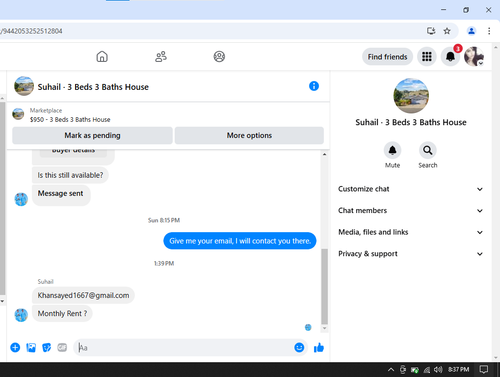Click the large listing photo in right panel
The height and width of the screenshot is (377, 500).
(411, 96)
